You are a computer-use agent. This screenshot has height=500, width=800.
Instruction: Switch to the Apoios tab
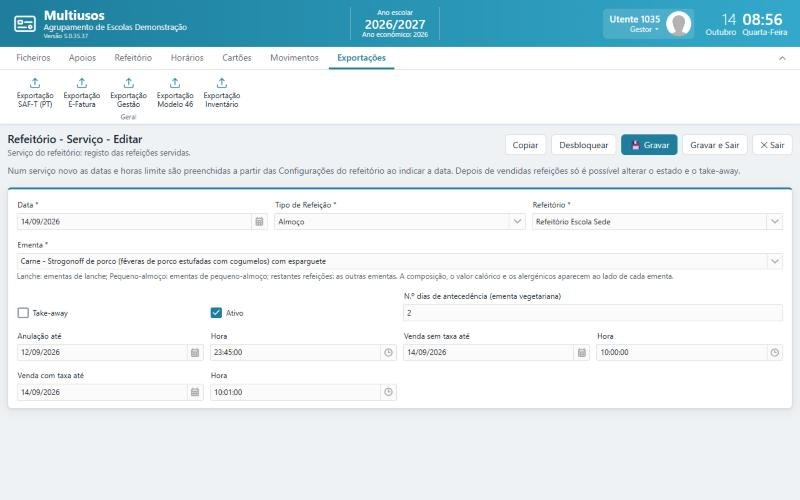point(82,58)
